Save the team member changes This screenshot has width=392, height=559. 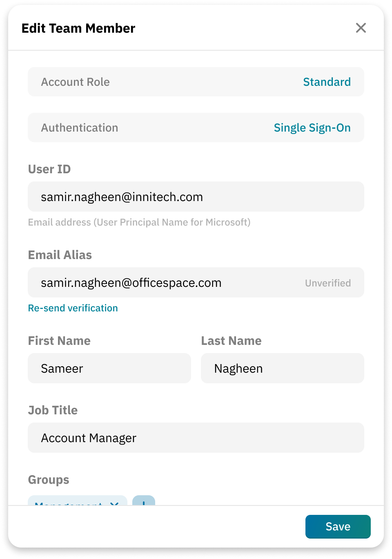coord(338,526)
